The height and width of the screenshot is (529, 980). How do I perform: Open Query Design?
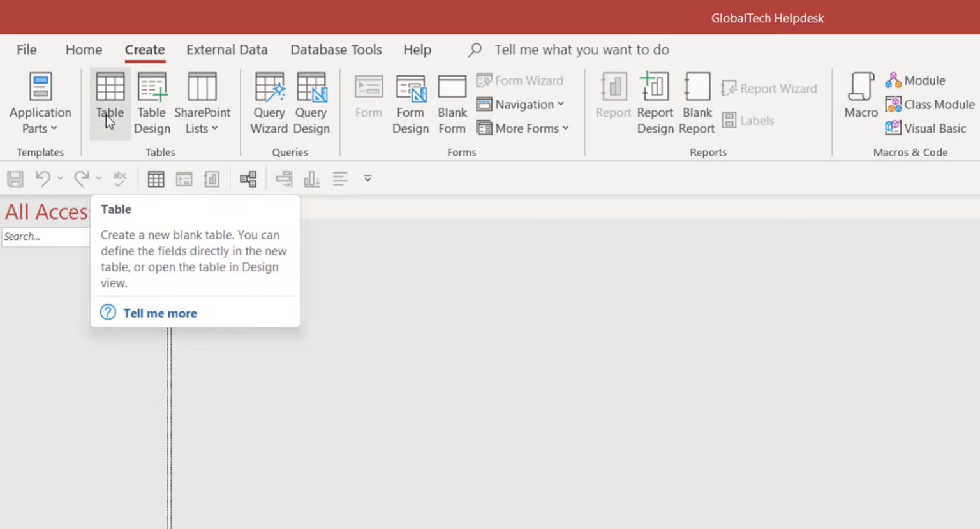coord(311,102)
